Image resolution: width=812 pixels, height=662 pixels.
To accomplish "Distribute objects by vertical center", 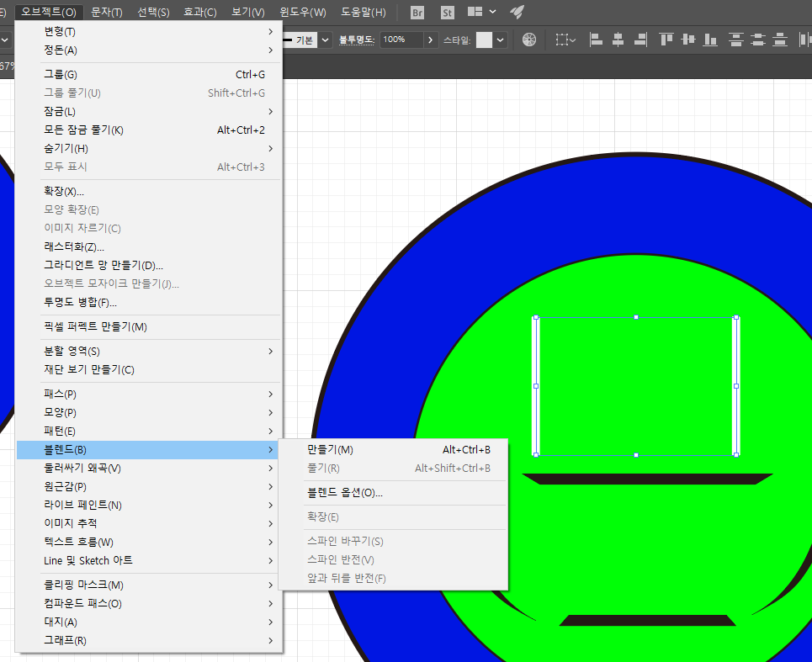I will pyautogui.click(x=758, y=40).
